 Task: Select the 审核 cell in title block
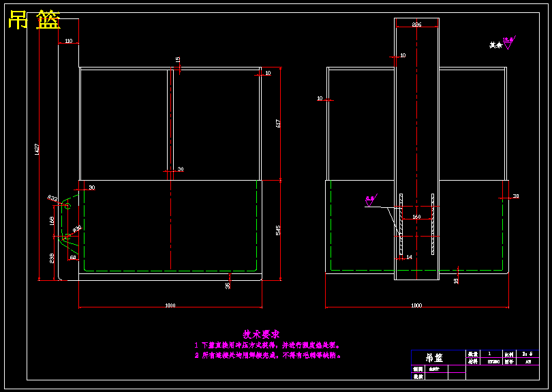tap(418, 376)
